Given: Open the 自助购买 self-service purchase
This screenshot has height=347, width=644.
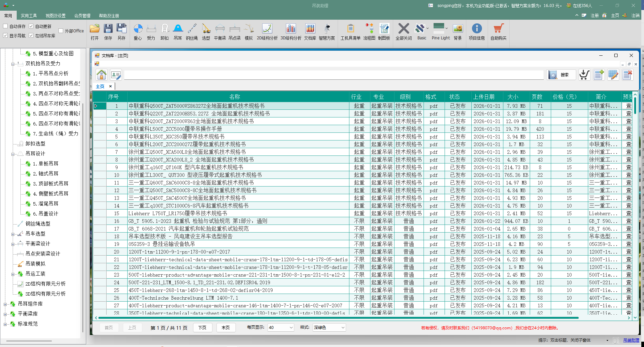Looking at the screenshot, I should coord(498,32).
